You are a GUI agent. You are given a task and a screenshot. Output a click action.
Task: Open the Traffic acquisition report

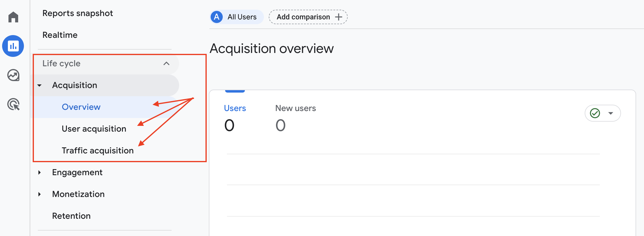pos(97,151)
